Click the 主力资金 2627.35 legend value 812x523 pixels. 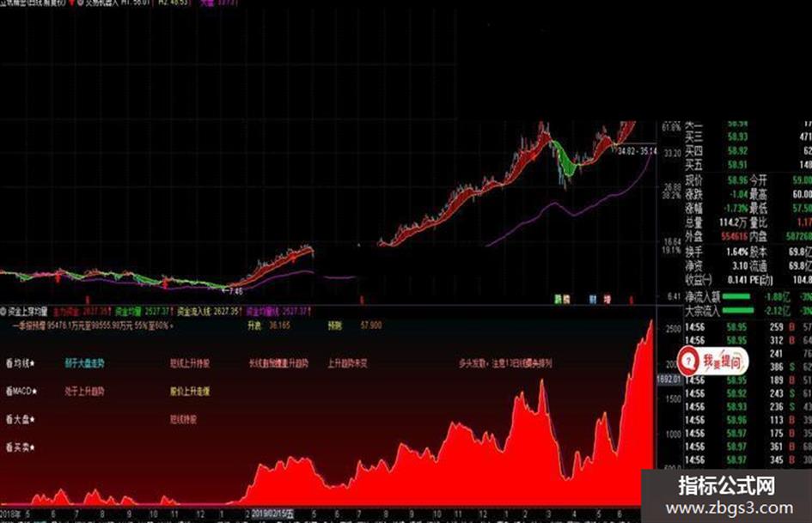pyautogui.click(x=82, y=311)
